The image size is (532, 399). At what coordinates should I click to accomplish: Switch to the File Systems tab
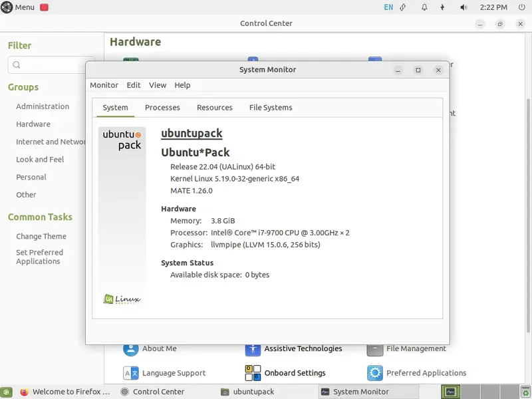(x=271, y=108)
